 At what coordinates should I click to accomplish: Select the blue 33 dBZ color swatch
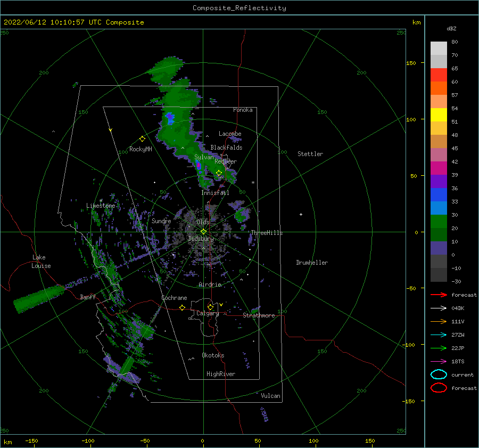coord(439,194)
